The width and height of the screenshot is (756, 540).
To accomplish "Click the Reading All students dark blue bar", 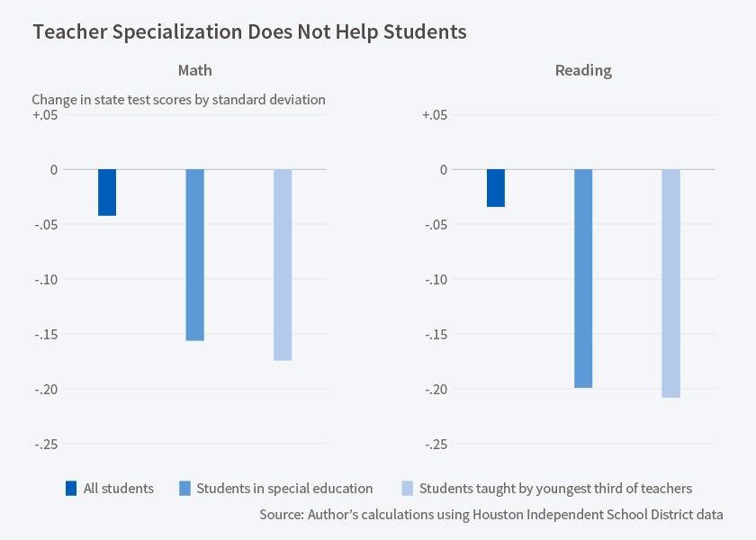I will (496, 188).
